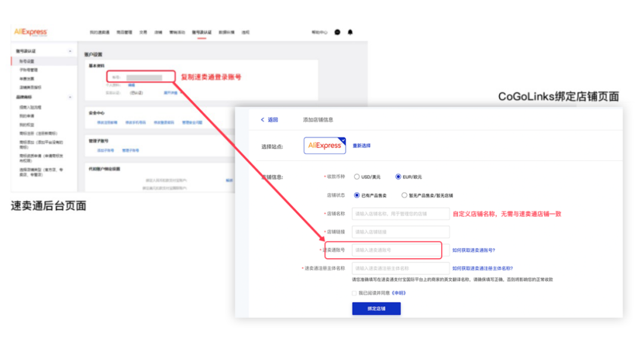Choose the 已有产品售卖 store status option
Image resolution: width=644 pixels, height=361 pixels.
[x=357, y=195]
